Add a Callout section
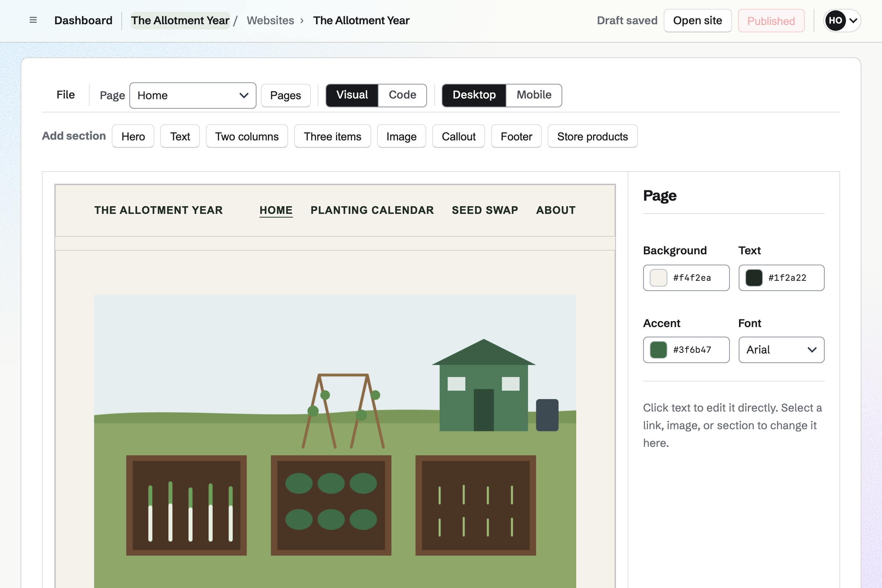The image size is (882, 588). [459, 136]
